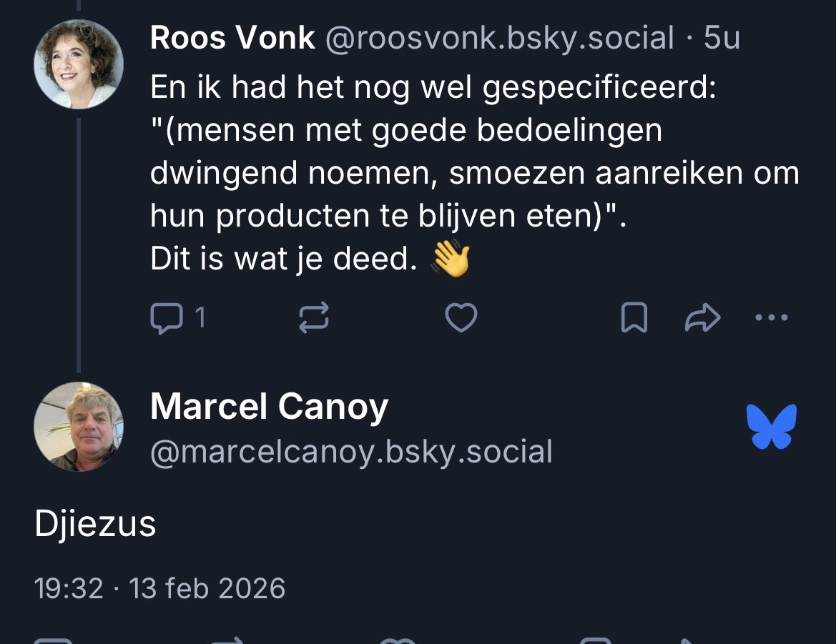Open replies via speech bubble on Roos Vonk's post
836x644 pixels.
pyautogui.click(x=165, y=318)
